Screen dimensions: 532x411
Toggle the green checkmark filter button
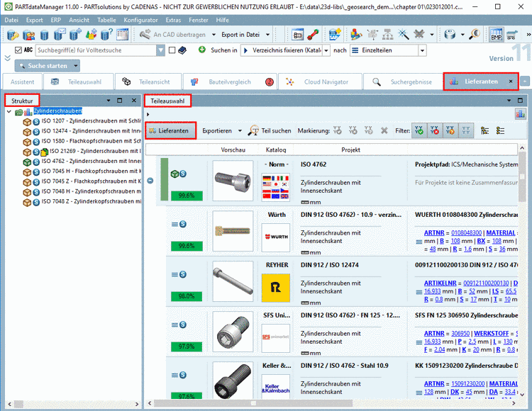coord(419,131)
